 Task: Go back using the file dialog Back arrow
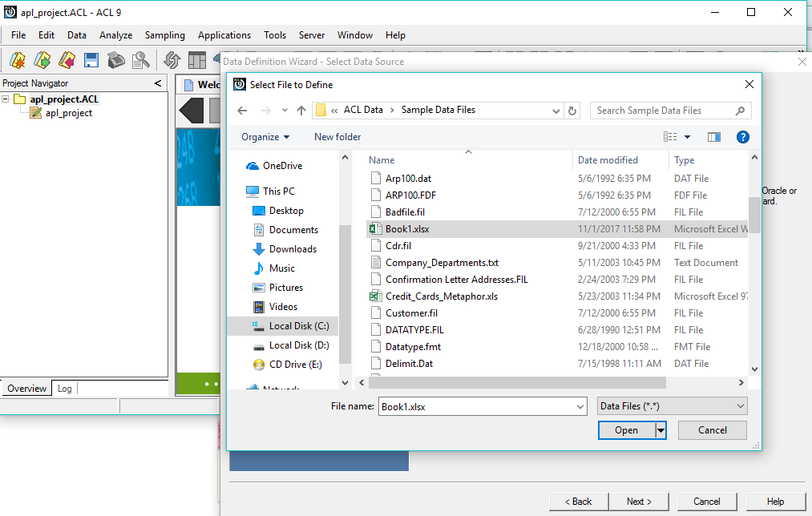pyautogui.click(x=242, y=111)
